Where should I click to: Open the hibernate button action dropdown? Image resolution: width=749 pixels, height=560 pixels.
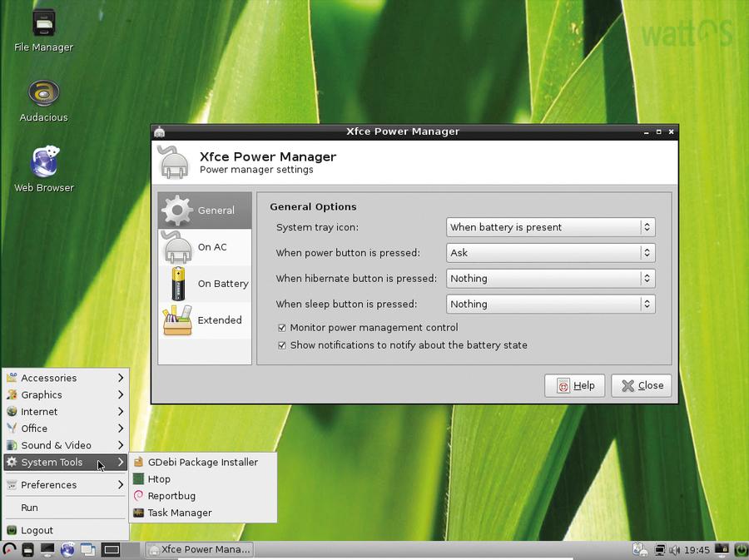tap(550, 278)
